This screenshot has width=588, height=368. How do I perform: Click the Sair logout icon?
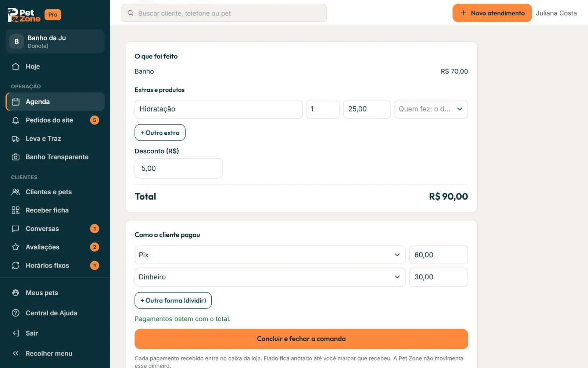15,333
